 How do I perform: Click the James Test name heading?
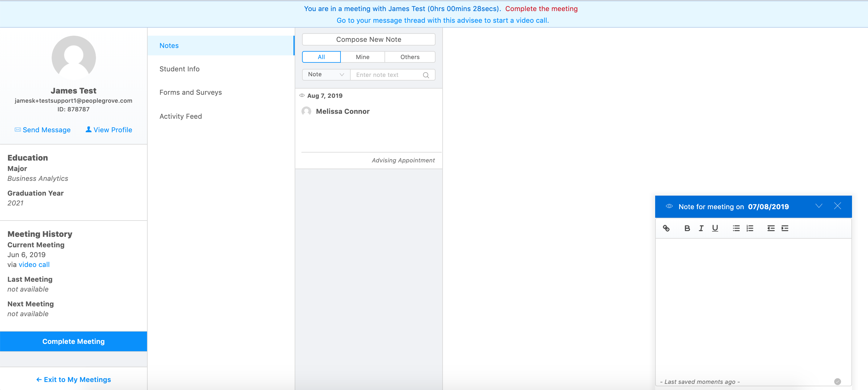pos(74,91)
